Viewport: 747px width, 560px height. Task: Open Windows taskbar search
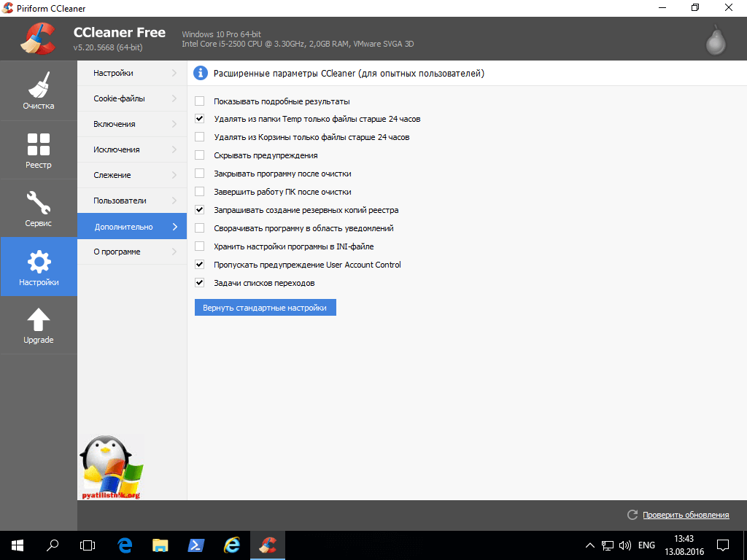click(53, 545)
